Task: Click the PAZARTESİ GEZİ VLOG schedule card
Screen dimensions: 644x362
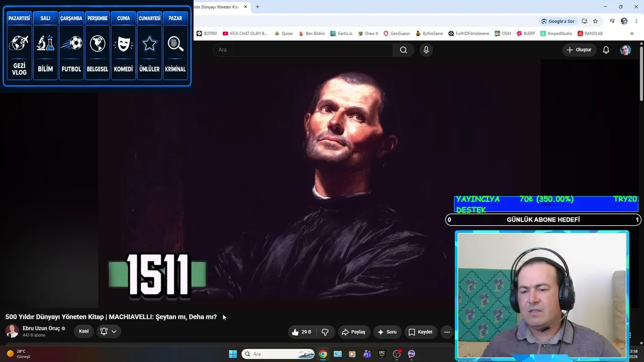Action: pyautogui.click(x=19, y=46)
